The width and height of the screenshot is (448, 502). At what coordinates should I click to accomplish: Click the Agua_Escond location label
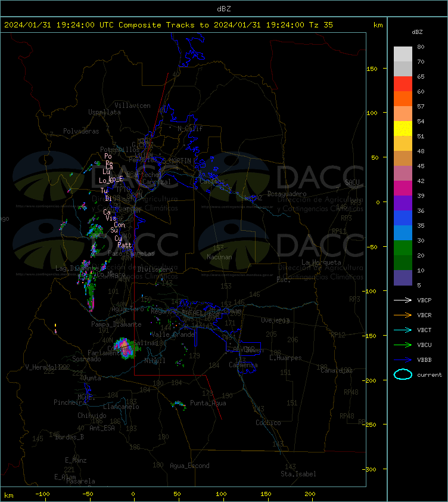[x=190, y=466]
